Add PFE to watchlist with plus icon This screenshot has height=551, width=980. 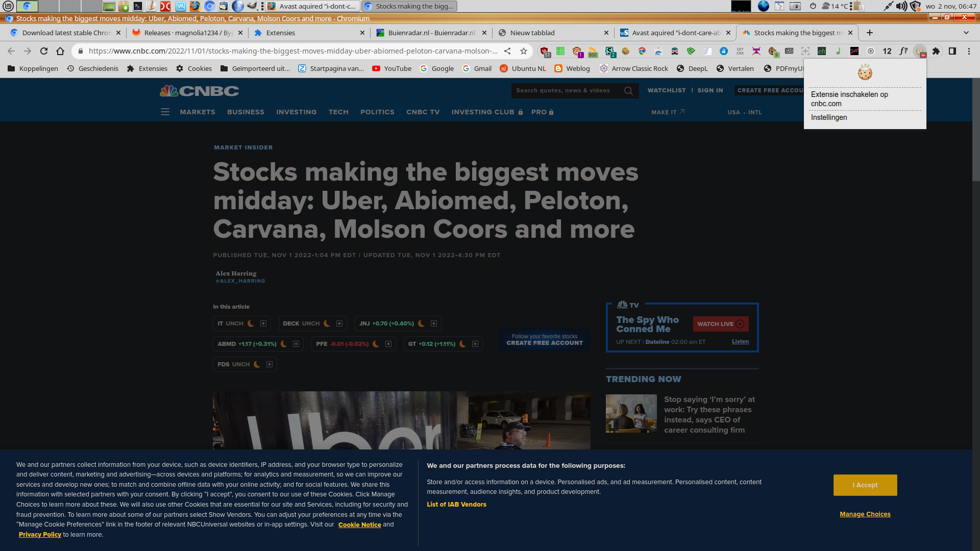pyautogui.click(x=388, y=344)
